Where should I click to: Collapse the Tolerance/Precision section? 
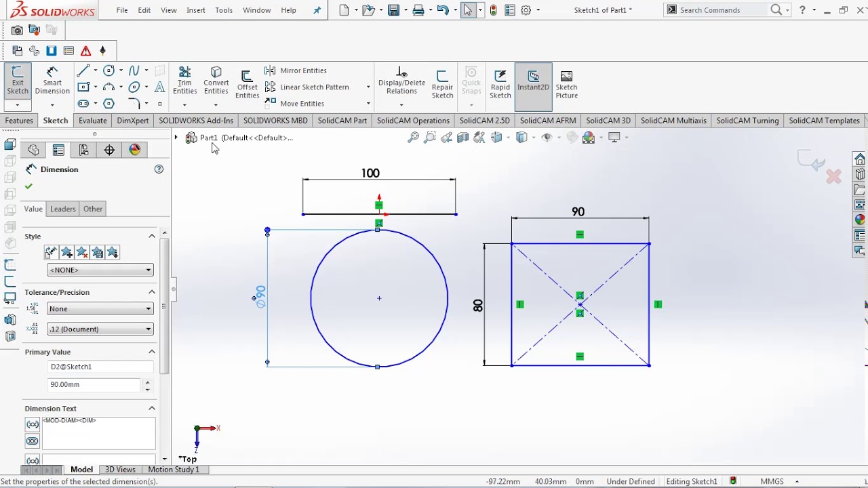pos(152,292)
